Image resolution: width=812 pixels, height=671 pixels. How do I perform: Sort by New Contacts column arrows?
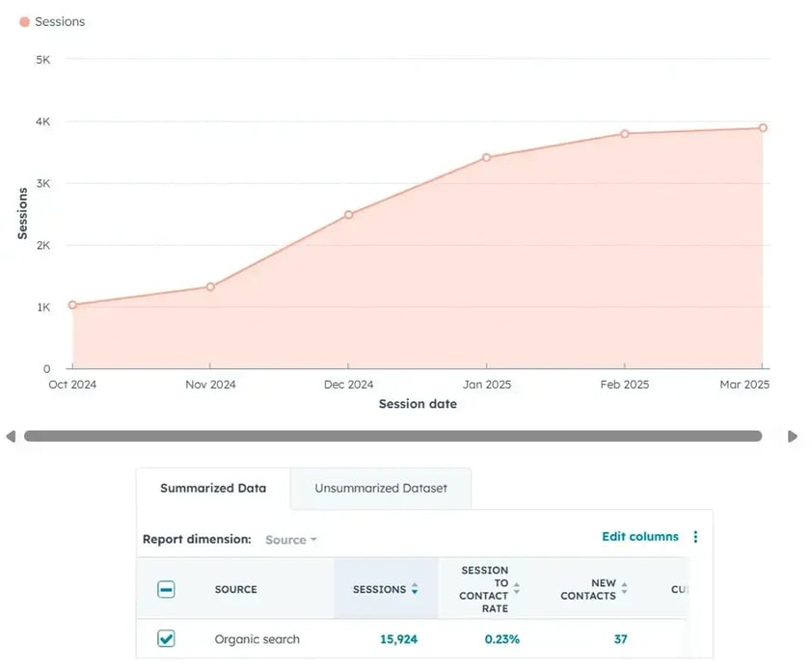click(x=624, y=589)
